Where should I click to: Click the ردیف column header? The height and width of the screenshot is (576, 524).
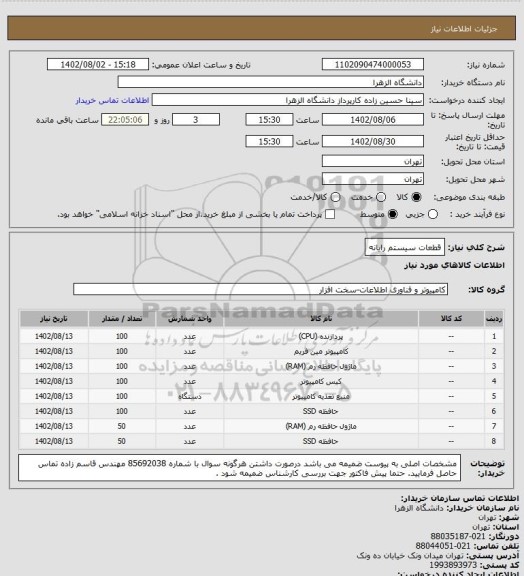click(x=494, y=319)
